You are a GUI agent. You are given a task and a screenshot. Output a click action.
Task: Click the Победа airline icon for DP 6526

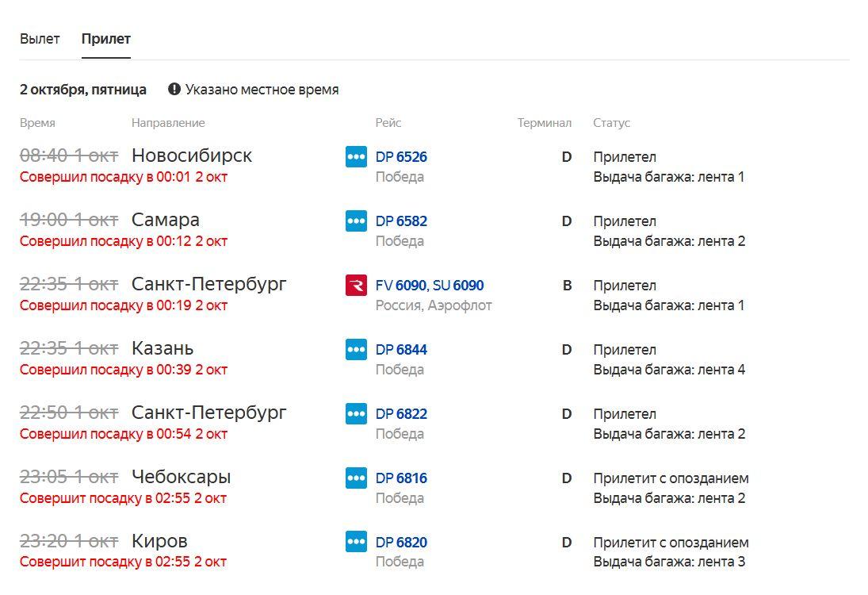click(x=356, y=157)
